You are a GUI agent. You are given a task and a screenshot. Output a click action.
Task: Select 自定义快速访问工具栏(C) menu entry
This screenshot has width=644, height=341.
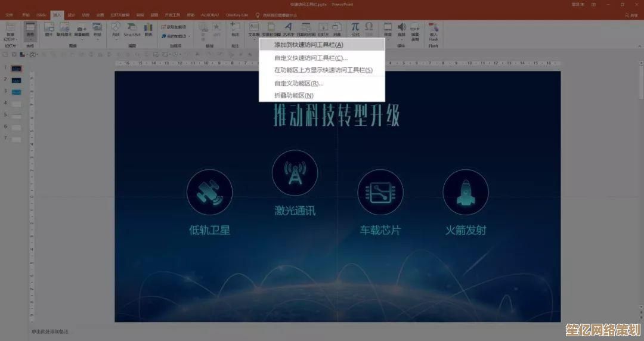pos(310,58)
